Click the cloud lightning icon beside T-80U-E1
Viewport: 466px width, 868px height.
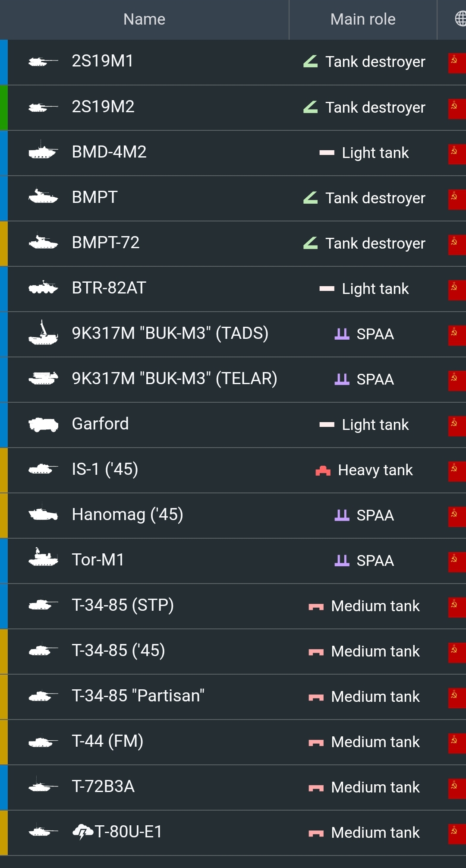(x=82, y=832)
